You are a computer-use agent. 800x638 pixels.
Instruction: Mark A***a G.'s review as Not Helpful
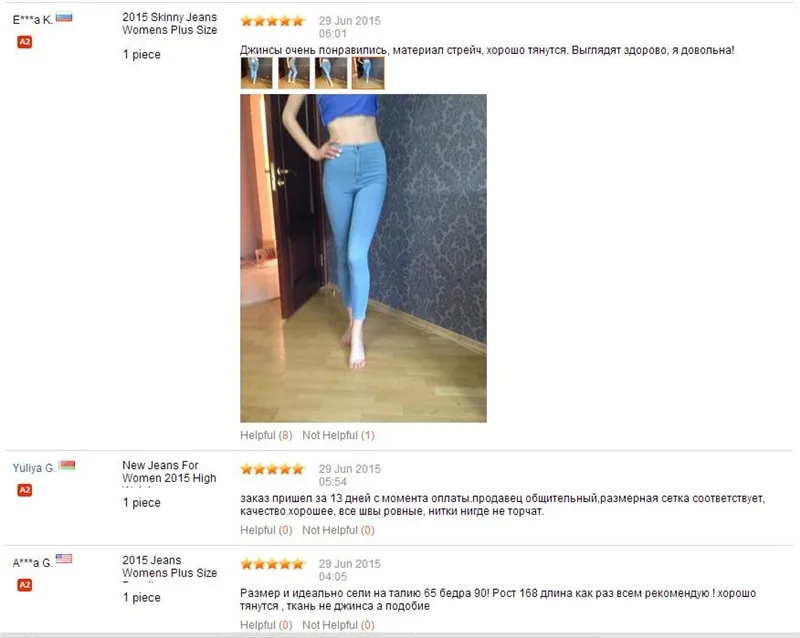pyautogui.click(x=338, y=625)
